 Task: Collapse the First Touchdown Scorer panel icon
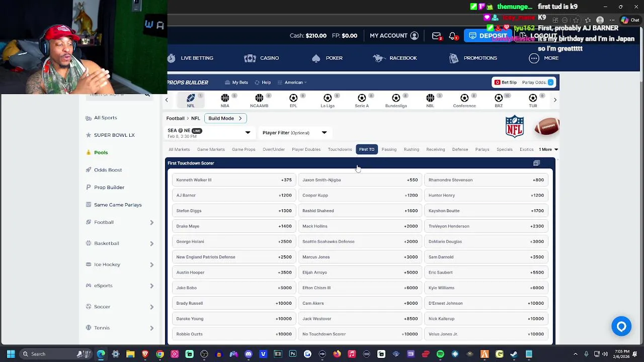click(x=536, y=163)
